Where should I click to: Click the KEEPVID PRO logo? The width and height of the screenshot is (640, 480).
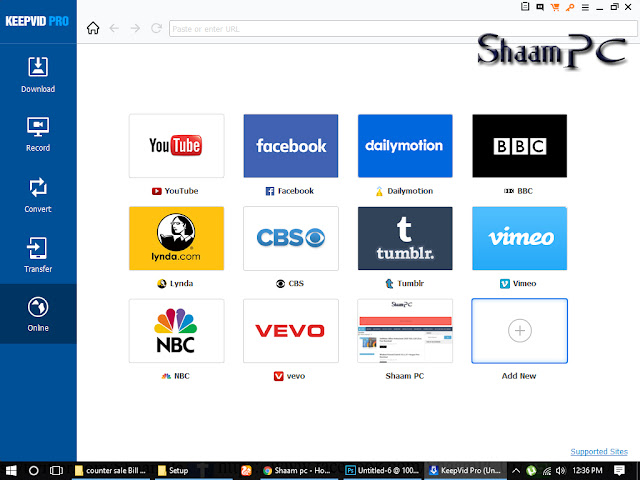37,21
